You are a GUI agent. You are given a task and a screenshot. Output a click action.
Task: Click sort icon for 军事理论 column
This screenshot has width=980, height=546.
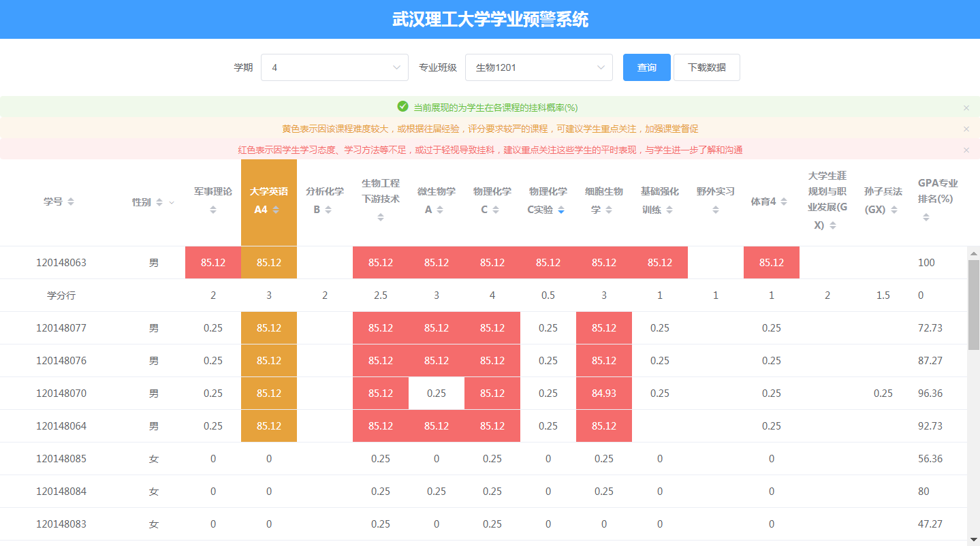point(213,210)
